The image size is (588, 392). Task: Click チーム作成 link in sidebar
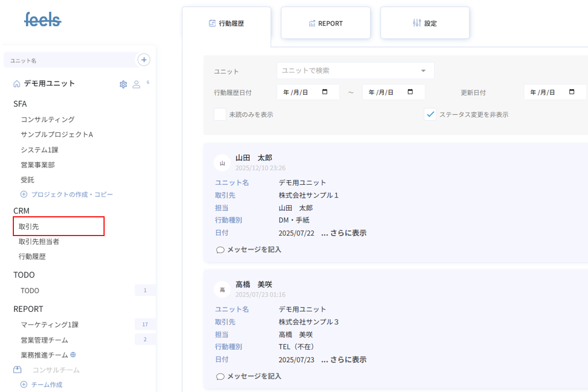46,385
